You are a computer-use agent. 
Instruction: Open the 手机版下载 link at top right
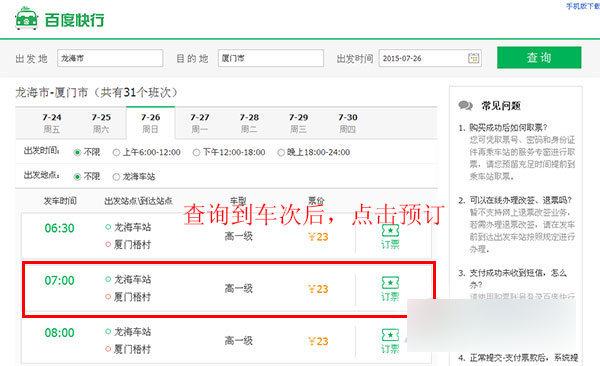click(583, 6)
